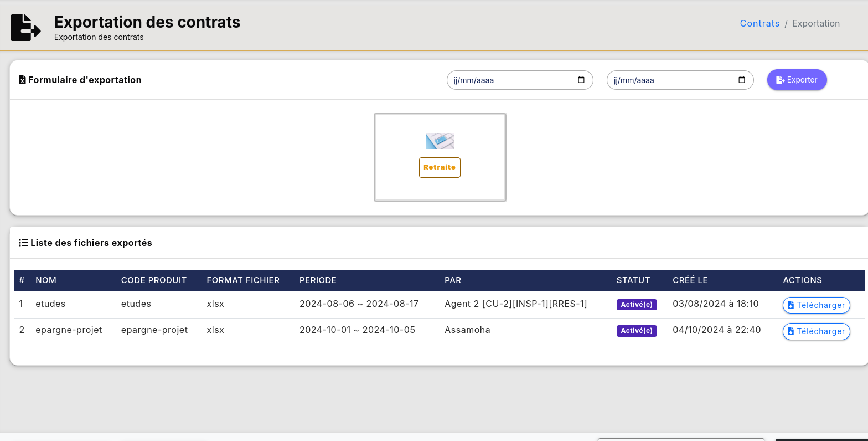This screenshot has width=868, height=441.
Task: Click download icon in etudes row
Action: point(791,305)
